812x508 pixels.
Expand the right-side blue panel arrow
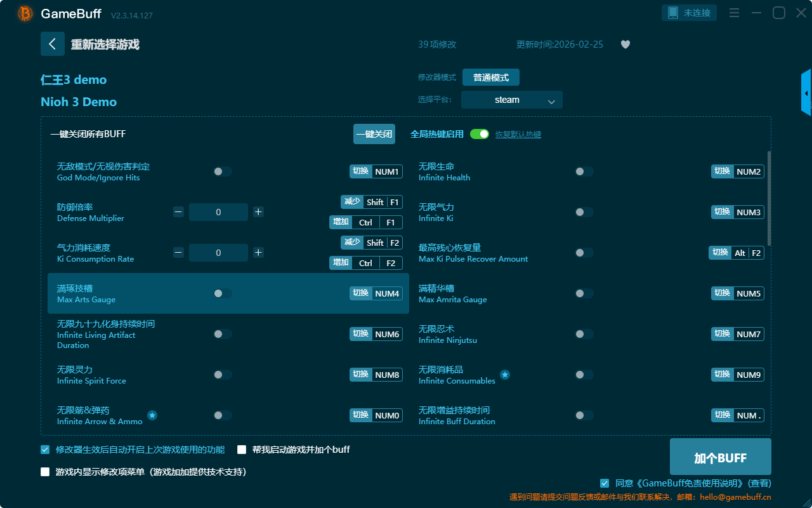(806, 93)
